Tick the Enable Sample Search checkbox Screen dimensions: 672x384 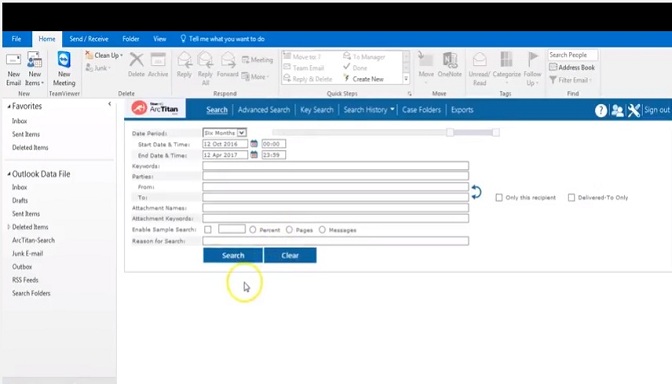[x=208, y=230]
